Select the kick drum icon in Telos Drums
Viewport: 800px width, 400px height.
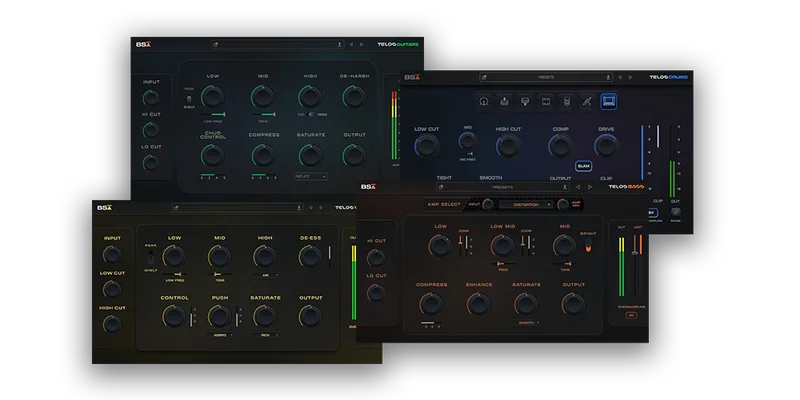pyautogui.click(x=484, y=101)
